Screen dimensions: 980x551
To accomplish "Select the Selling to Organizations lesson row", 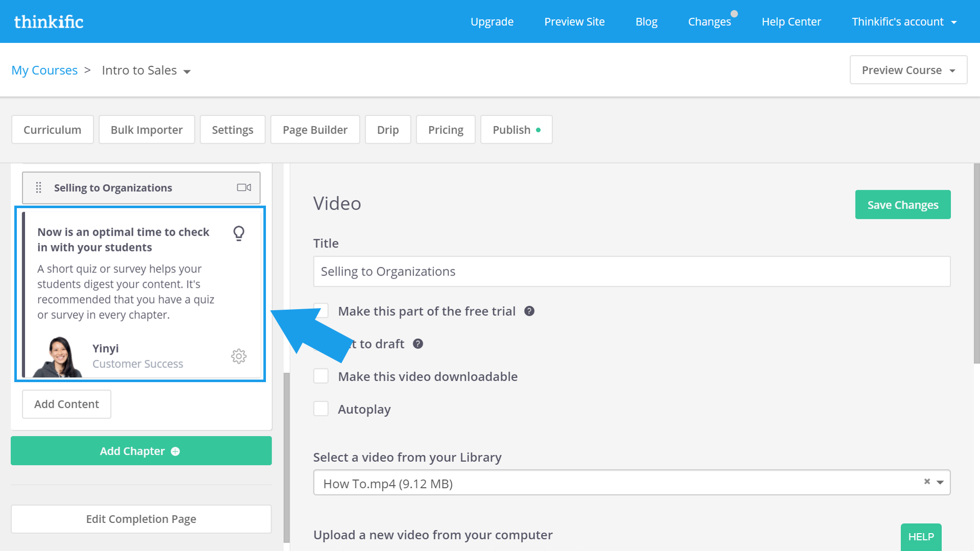I will click(x=141, y=188).
